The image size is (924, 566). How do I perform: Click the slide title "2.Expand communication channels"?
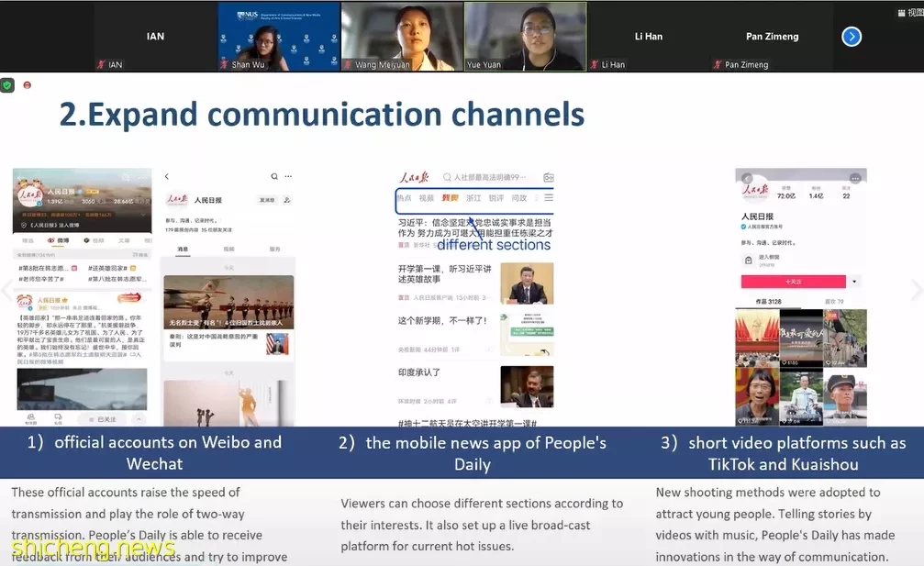pyautogui.click(x=322, y=115)
